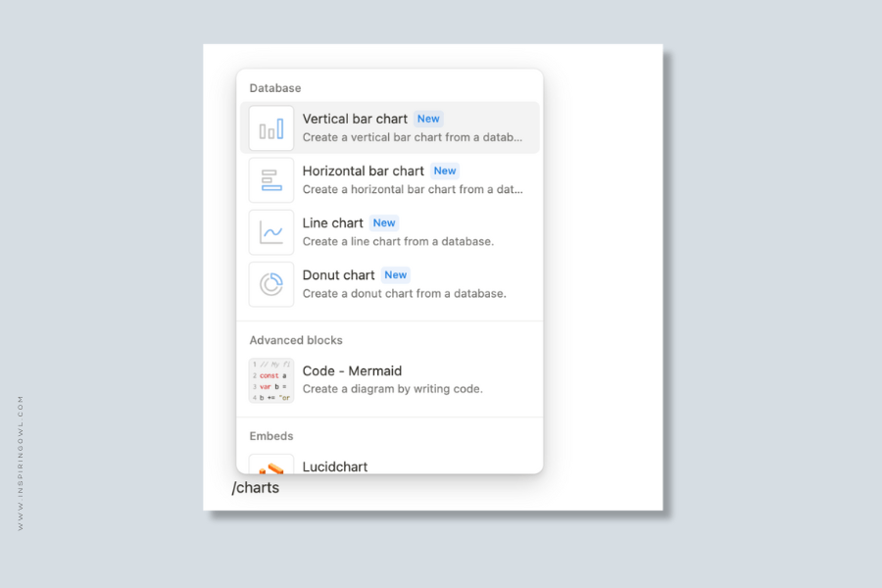Click the donut chart icon
Image resolution: width=882 pixels, height=588 pixels.
point(271,284)
